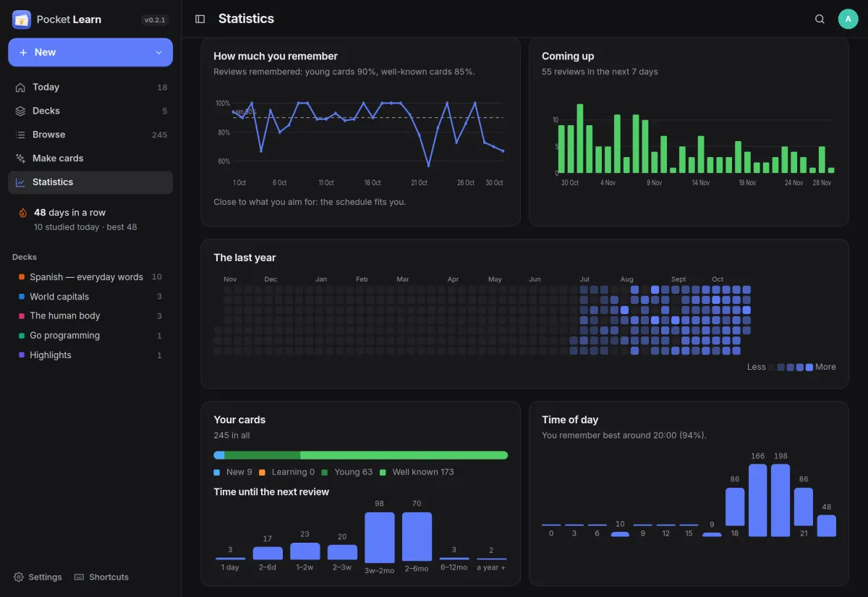Open the user avatar menu
This screenshot has width=868, height=597.
(x=848, y=19)
